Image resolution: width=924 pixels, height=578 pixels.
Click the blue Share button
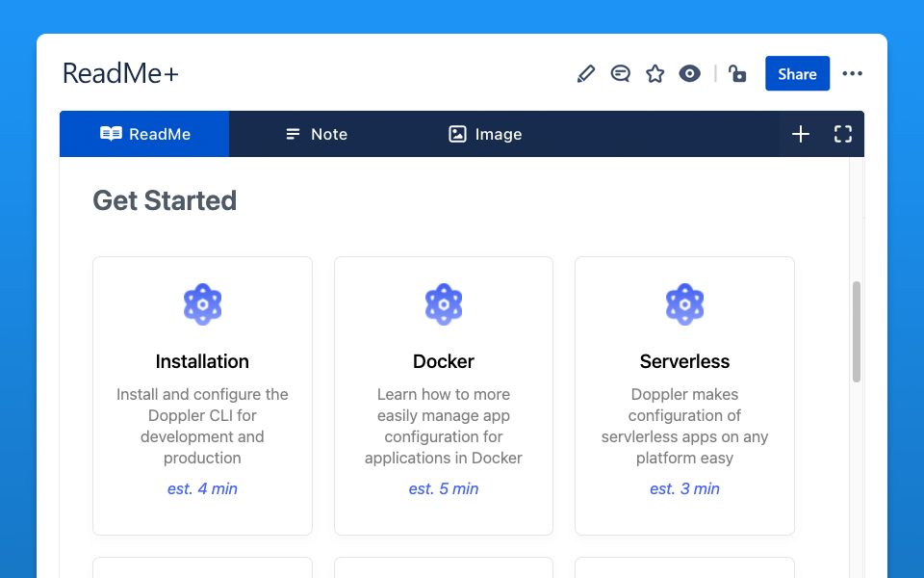[797, 74]
